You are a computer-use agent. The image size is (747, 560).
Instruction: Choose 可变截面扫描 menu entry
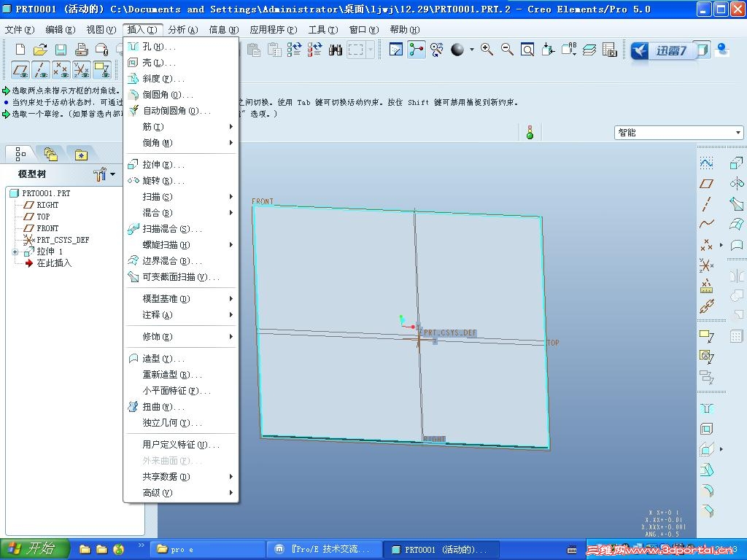coord(181,276)
